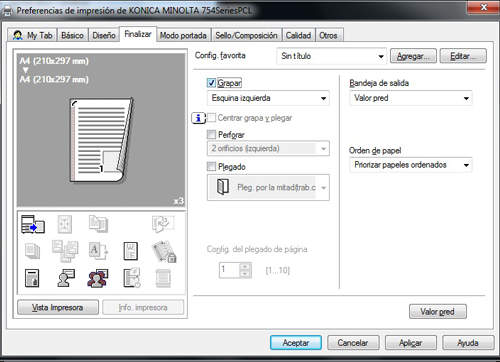500x362 pixels.
Task: Click the greyed page rotation icon
Action: point(163,224)
